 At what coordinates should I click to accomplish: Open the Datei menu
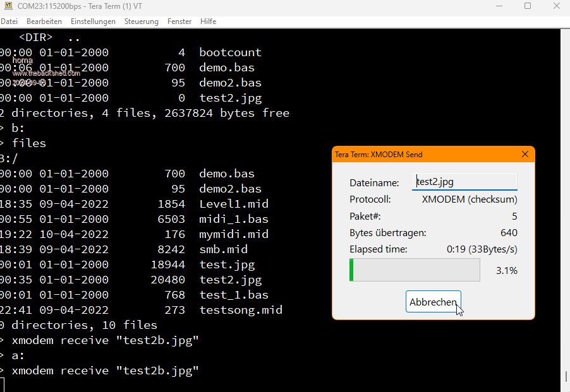[9, 21]
